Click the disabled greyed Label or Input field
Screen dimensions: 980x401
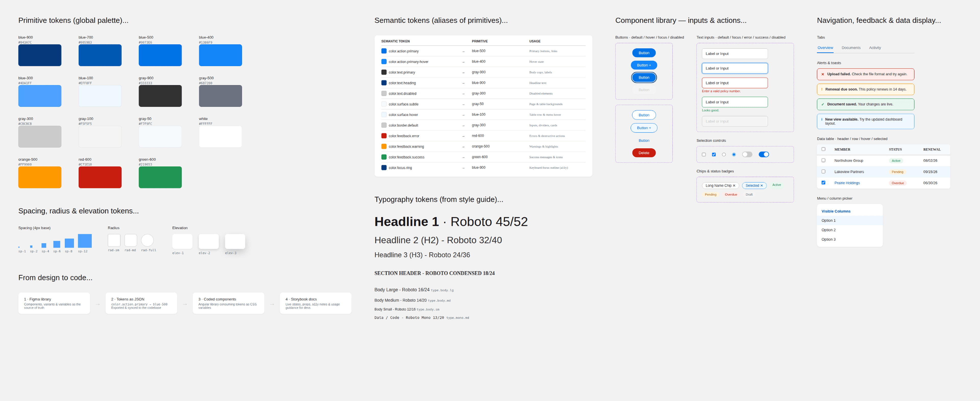(x=735, y=121)
